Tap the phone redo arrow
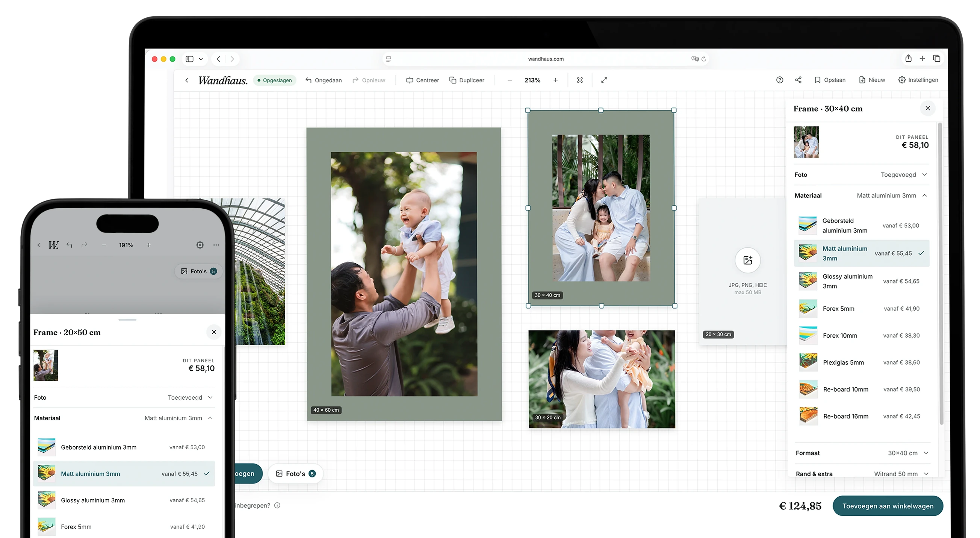Screen dimensions: 980x538 85,245
